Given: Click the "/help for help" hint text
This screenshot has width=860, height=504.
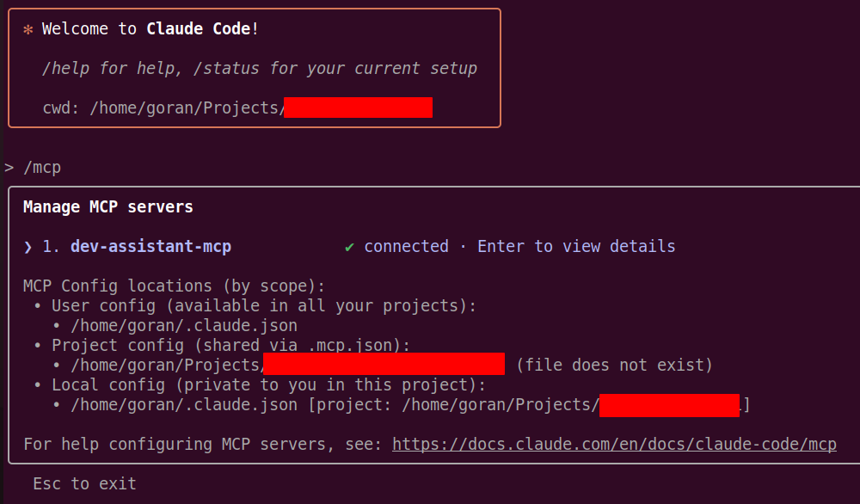Looking at the screenshot, I should pyautogui.click(x=113, y=69).
